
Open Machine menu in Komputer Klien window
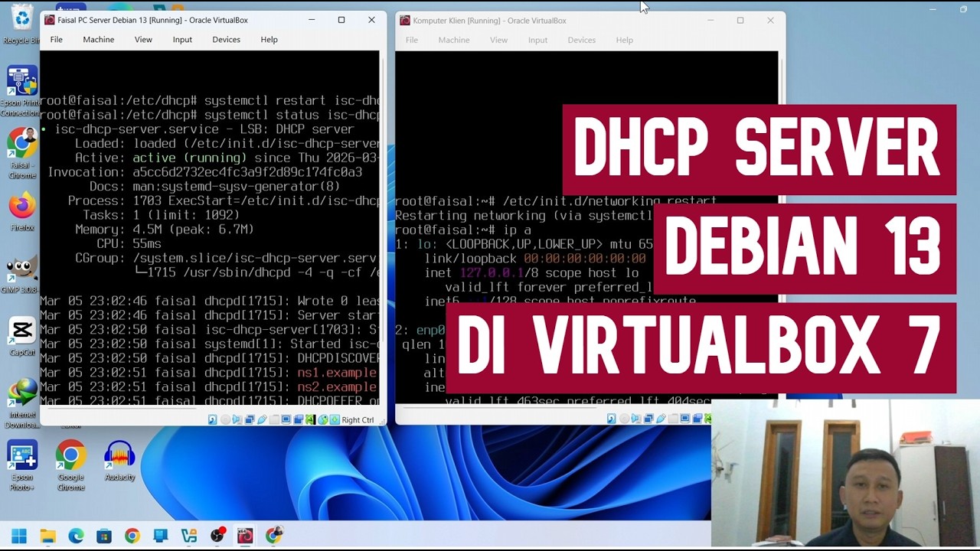(x=454, y=40)
